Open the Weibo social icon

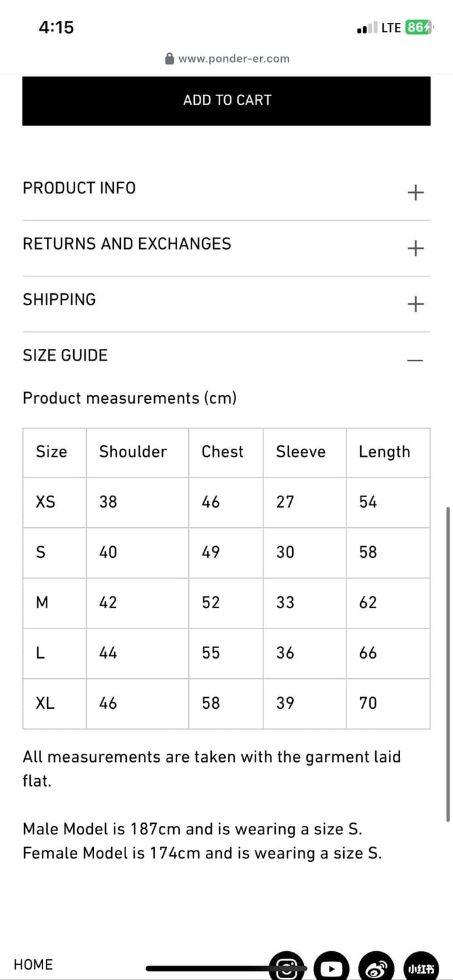(377, 967)
